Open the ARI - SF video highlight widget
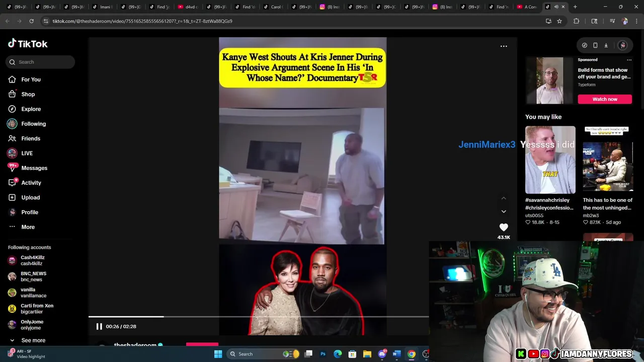The width and height of the screenshot is (644, 362). (25, 354)
